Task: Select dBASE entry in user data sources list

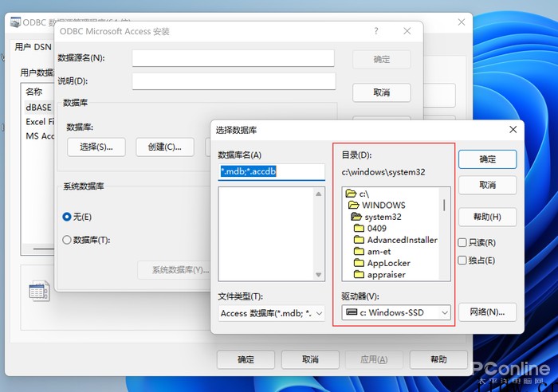Action: coord(38,107)
